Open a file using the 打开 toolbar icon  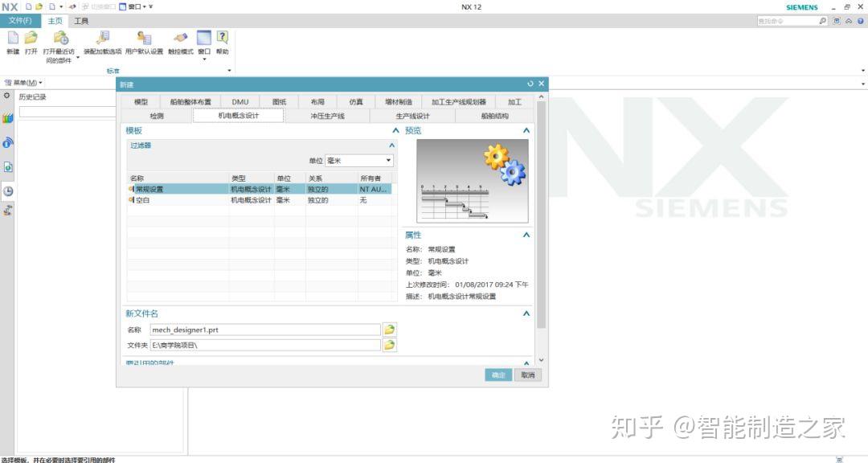pos(30,39)
